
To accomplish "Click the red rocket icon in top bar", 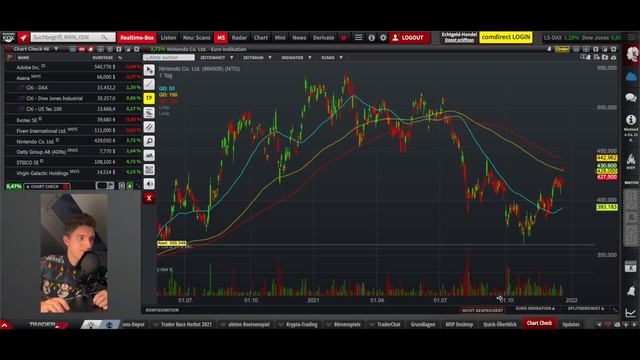I will click(x=23, y=38).
